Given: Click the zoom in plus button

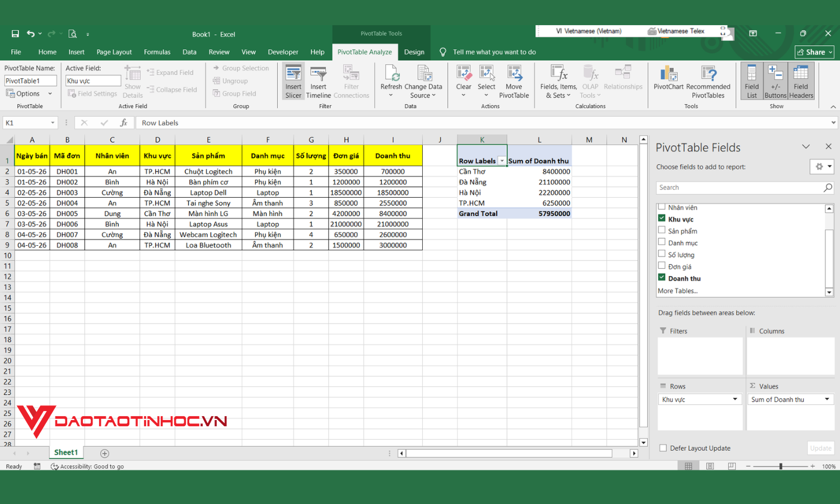Looking at the screenshot, I should pos(813,466).
